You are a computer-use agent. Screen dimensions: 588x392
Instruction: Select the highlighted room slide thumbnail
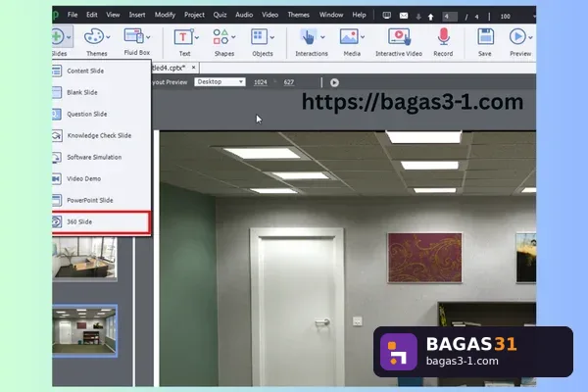[84, 331]
